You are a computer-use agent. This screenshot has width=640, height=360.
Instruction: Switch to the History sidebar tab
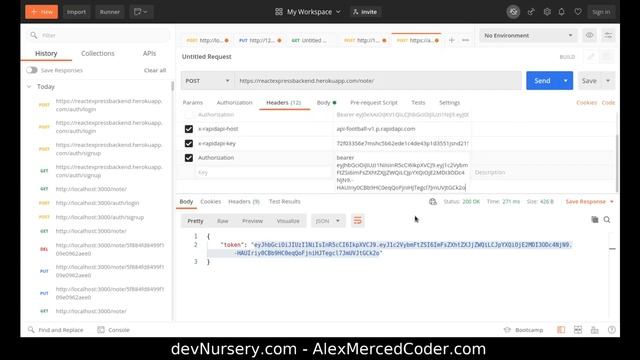click(x=46, y=53)
